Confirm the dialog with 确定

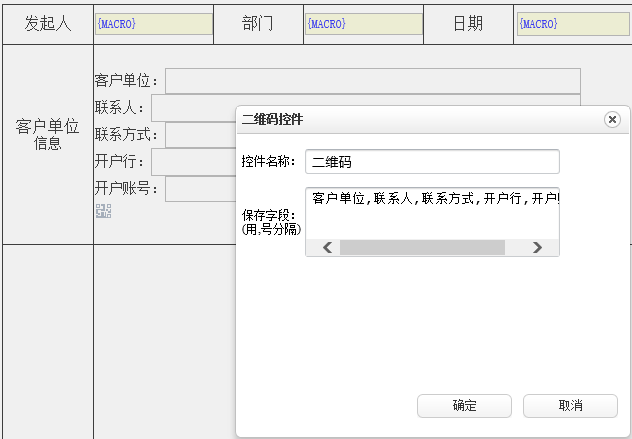tap(464, 405)
